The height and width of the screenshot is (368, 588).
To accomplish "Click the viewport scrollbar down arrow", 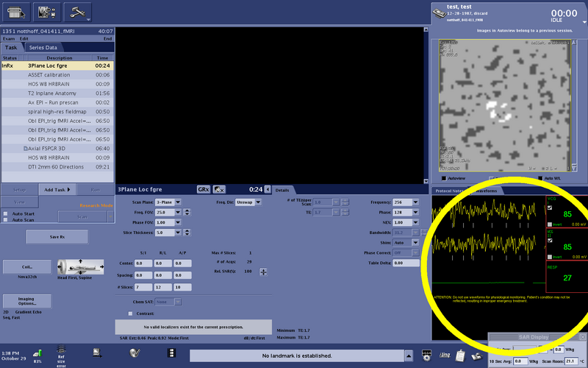I will (426, 181).
